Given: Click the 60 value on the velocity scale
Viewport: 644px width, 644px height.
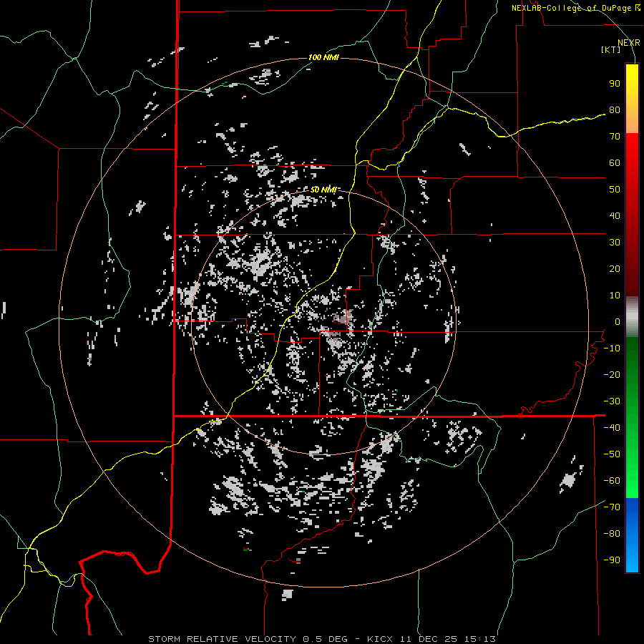Looking at the screenshot, I should pos(615,163).
